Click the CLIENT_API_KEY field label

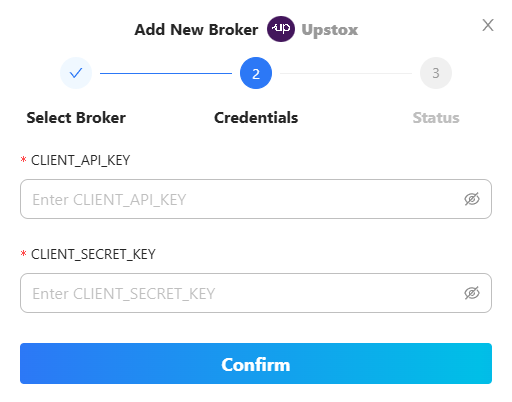[x=80, y=160]
